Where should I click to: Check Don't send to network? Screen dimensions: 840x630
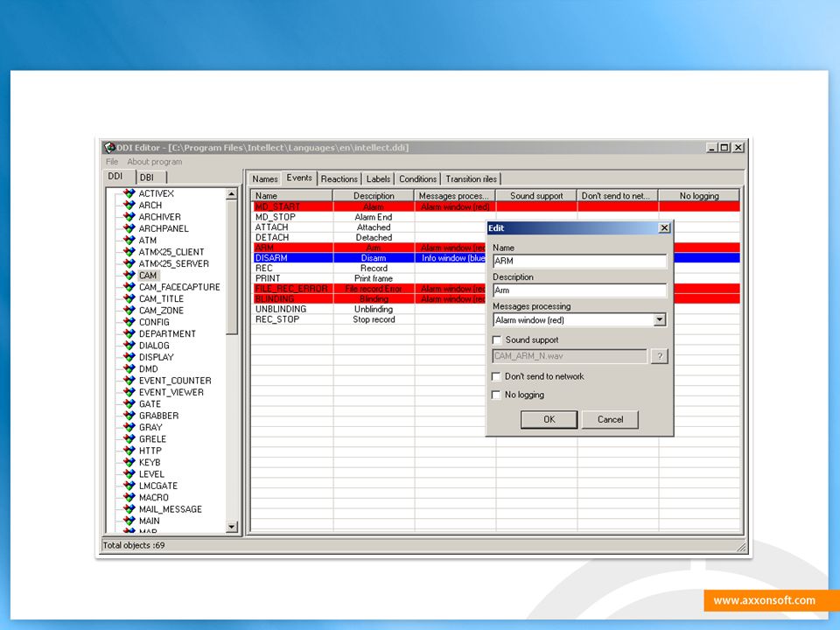(x=497, y=376)
